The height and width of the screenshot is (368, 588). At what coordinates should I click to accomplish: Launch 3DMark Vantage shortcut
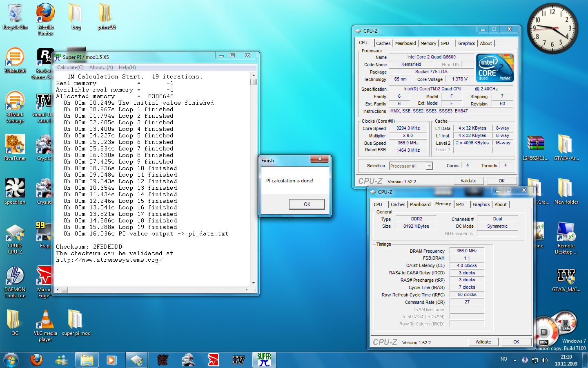click(15, 107)
